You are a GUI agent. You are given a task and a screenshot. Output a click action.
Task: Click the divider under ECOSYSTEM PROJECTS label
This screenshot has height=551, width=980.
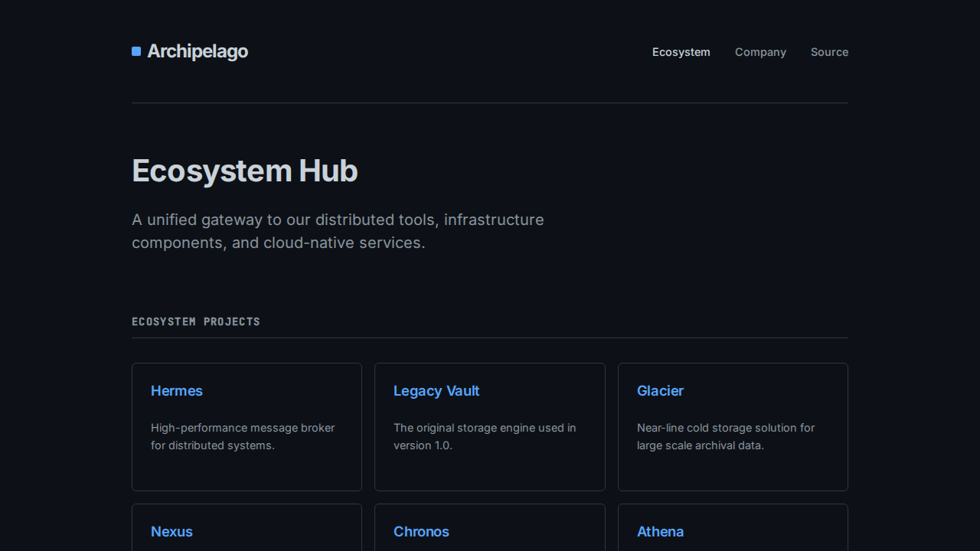[490, 337]
